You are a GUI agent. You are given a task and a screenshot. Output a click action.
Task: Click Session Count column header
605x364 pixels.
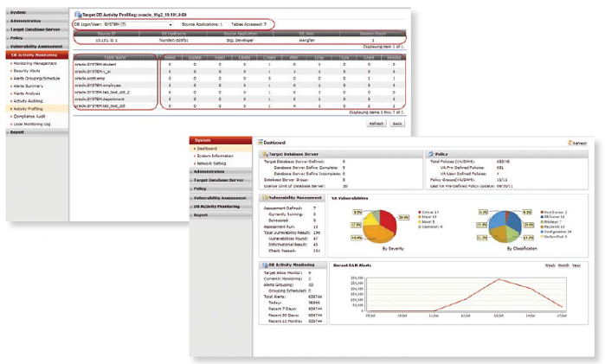point(373,34)
